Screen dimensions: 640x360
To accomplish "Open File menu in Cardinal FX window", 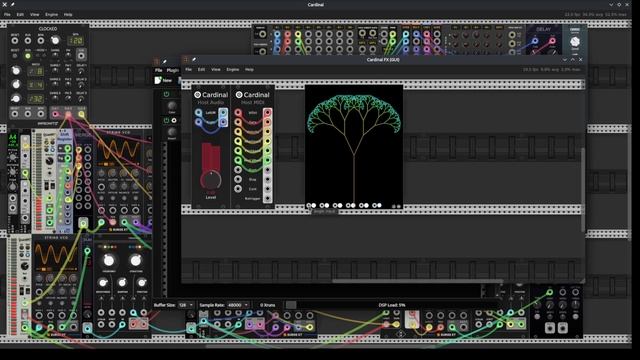I will (x=189, y=69).
